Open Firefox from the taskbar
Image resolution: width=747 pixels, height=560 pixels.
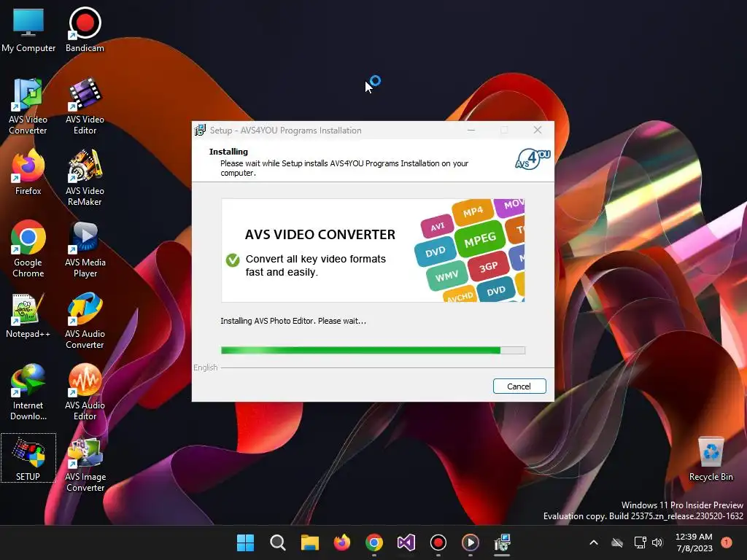click(x=342, y=542)
